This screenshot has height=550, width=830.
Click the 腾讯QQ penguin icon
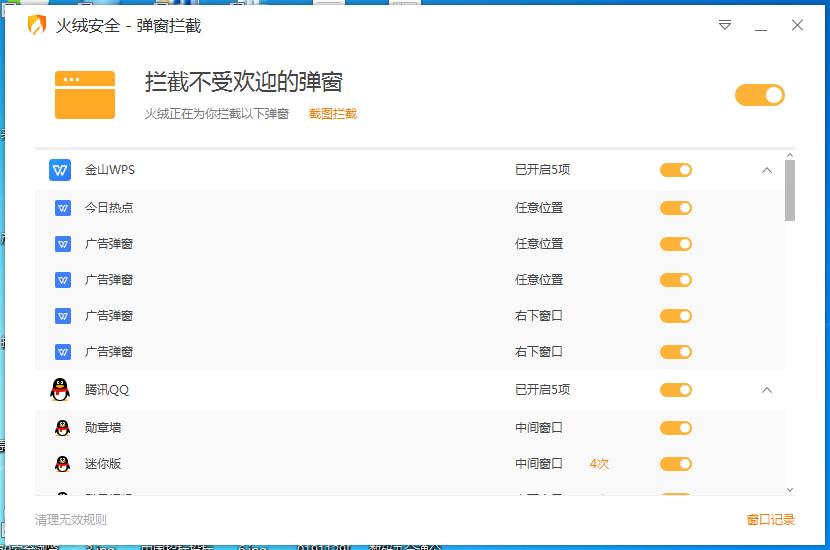[60, 390]
